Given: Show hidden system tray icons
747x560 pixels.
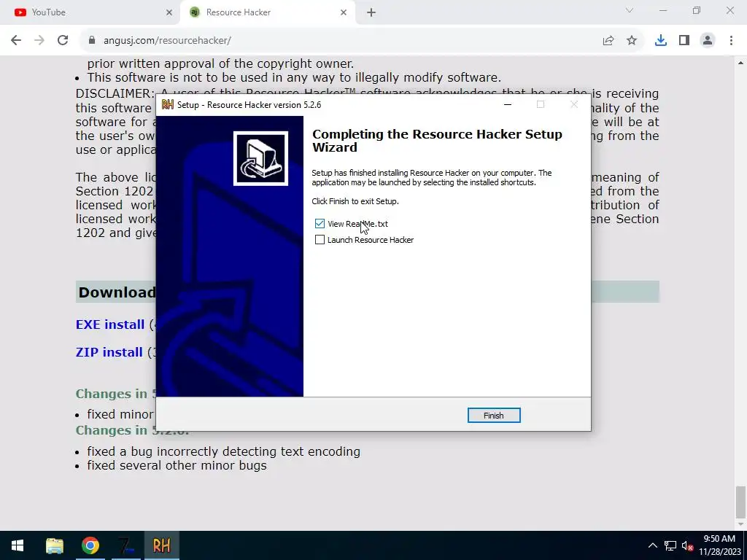Looking at the screenshot, I should coord(653,545).
